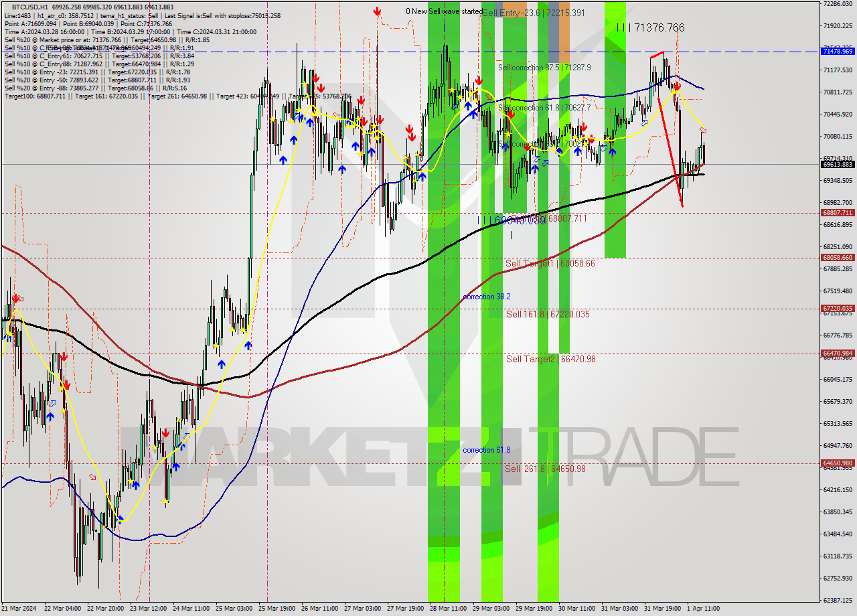Click the 'Sell correction 87.5 | 71287.9' label

(544, 68)
